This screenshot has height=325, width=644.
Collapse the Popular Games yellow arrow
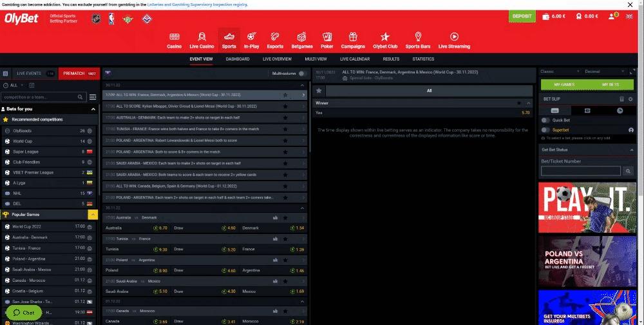pyautogui.click(x=93, y=215)
